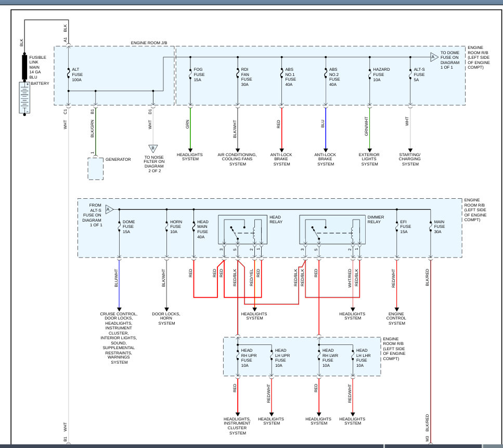Select the FOG FUSE 15A label
The width and height of the screenshot is (503, 448).
click(199, 74)
